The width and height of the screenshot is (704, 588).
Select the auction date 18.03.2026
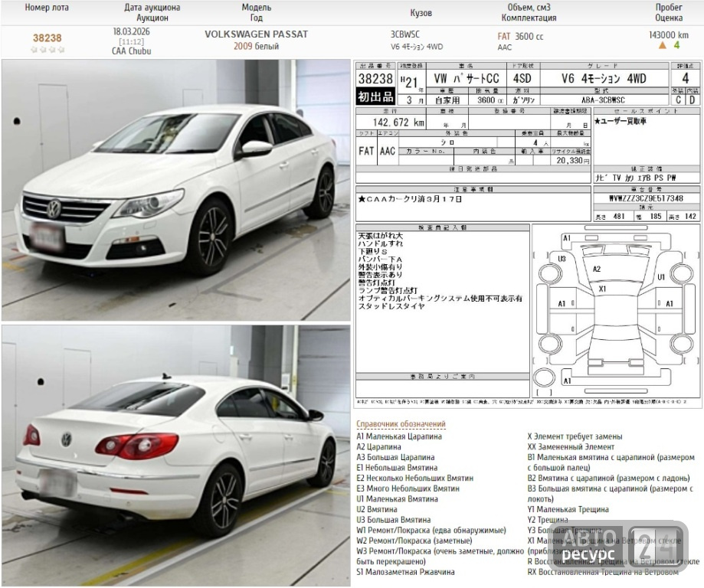pos(132,31)
